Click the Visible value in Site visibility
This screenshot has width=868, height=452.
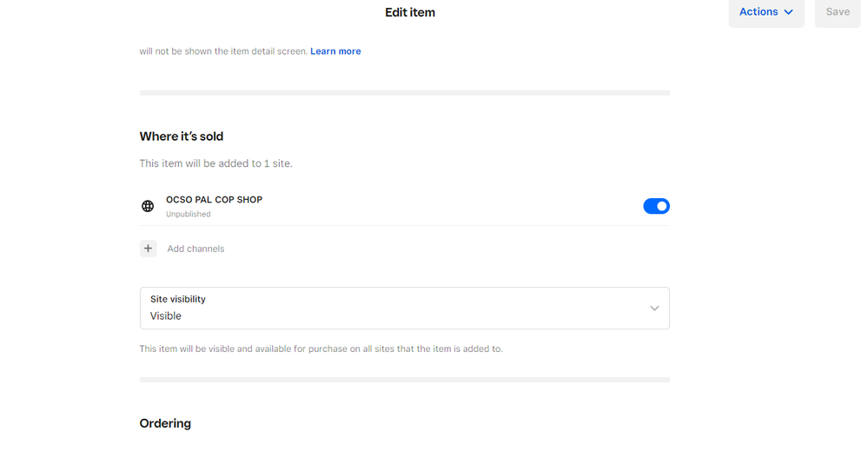click(x=166, y=316)
